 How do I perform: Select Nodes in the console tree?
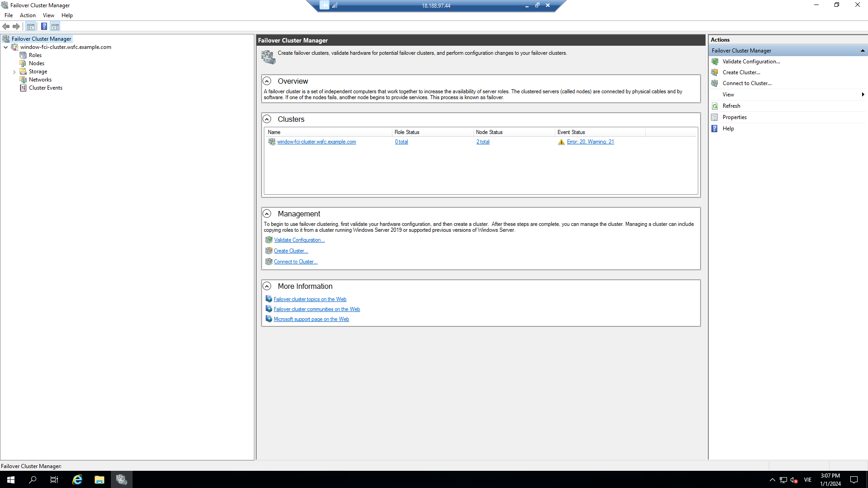tap(36, 63)
